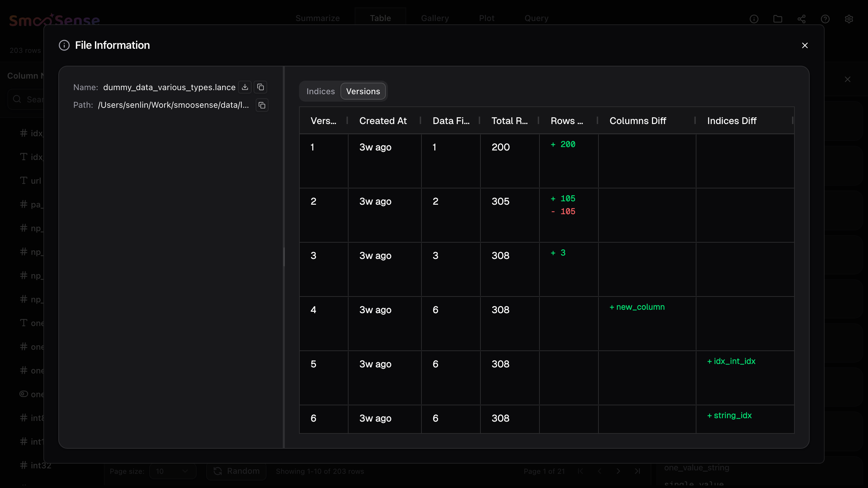Open the file info icon in header

754,19
